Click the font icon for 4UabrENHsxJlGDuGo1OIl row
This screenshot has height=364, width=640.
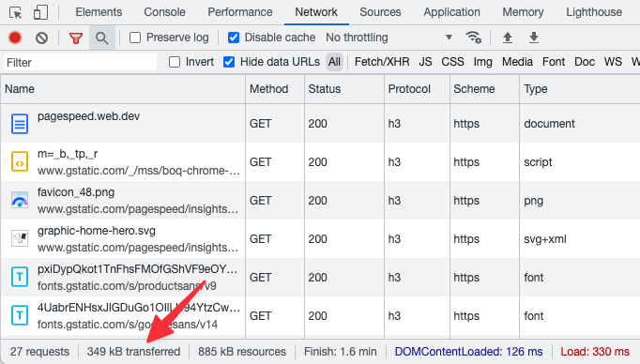(20, 315)
